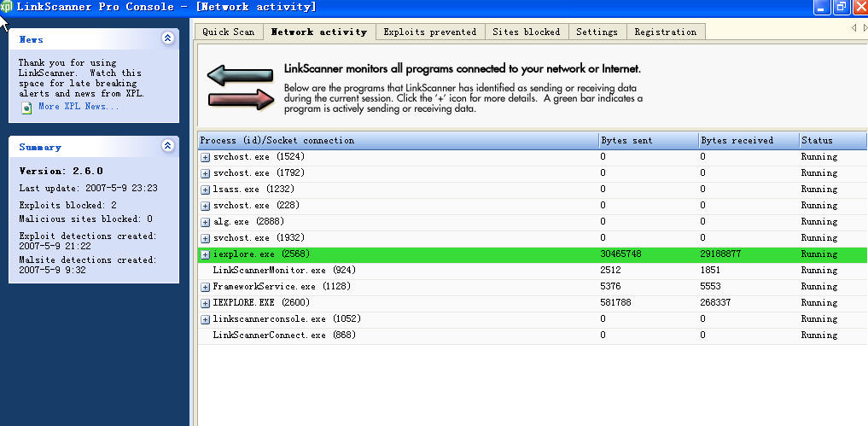
Task: Expand svchost.exe (1932) row
Action: pos(206,238)
